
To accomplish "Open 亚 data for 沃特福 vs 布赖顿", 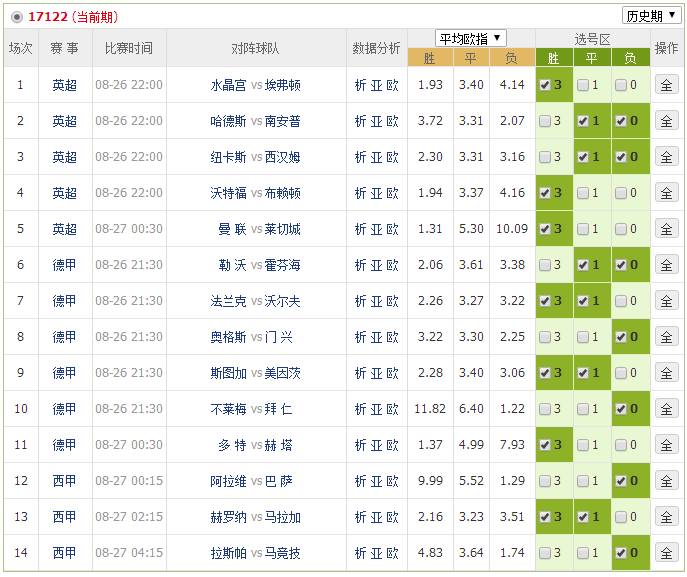I will tap(377, 193).
